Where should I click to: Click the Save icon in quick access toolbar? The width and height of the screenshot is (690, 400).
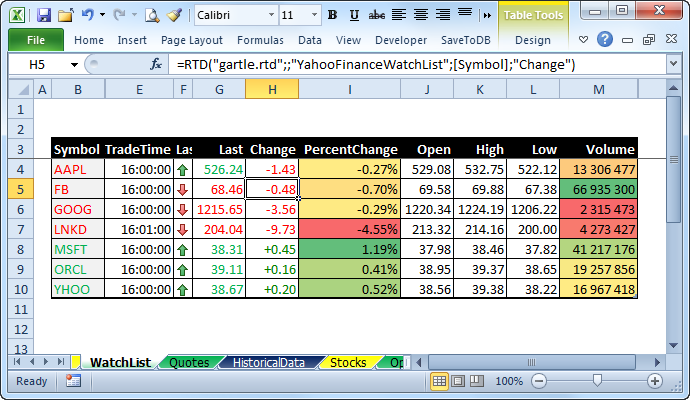click(43, 16)
